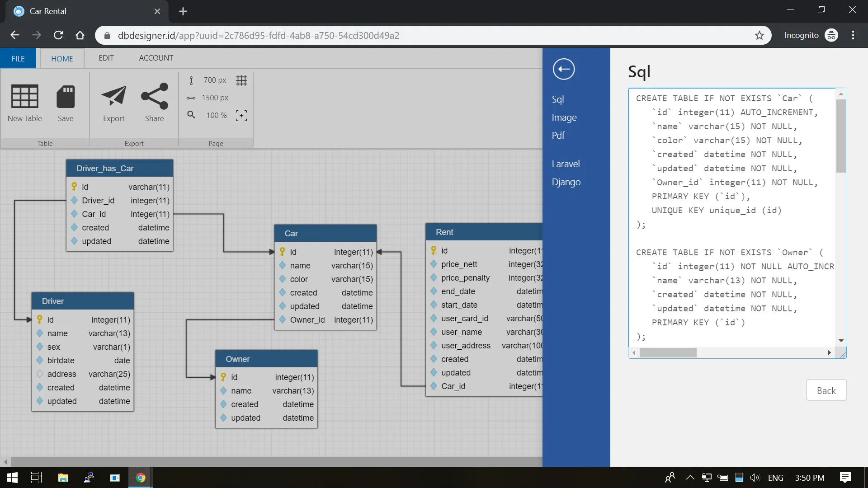Select Laravel export format in the sidebar
This screenshot has width=868, height=488.
(566, 164)
